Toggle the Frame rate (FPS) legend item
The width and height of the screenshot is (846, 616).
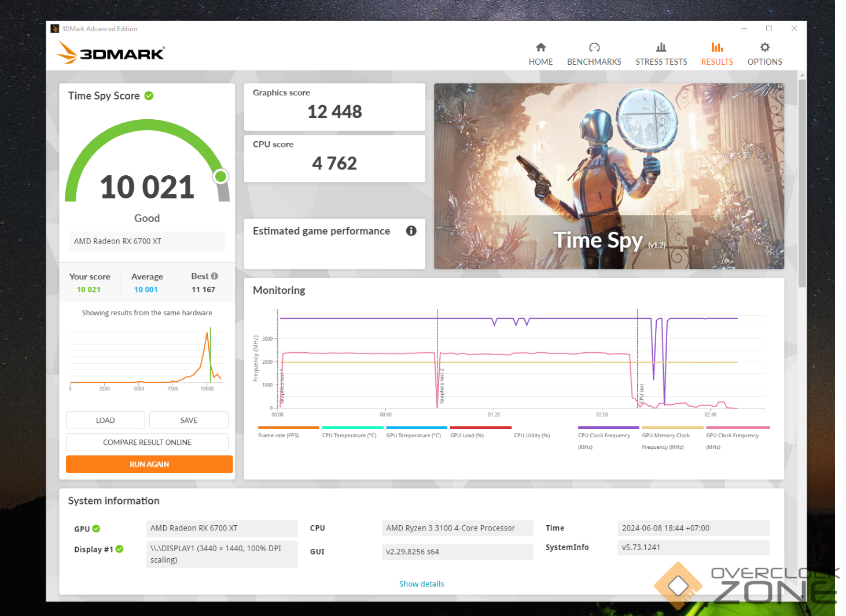(x=278, y=436)
